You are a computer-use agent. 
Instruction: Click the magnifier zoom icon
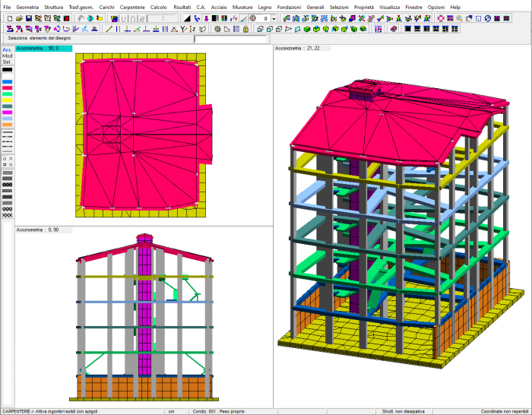click(x=459, y=17)
